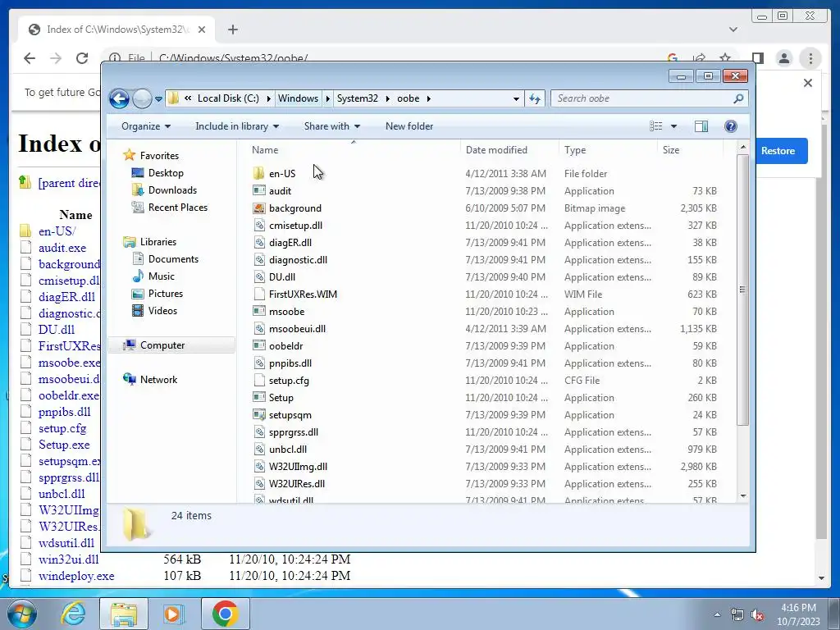Select the en-US folder icon
The width and height of the screenshot is (840, 630).
tap(258, 173)
